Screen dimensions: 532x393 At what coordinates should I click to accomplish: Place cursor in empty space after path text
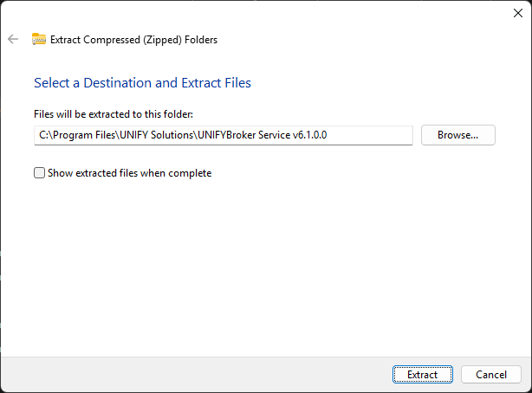(x=370, y=135)
